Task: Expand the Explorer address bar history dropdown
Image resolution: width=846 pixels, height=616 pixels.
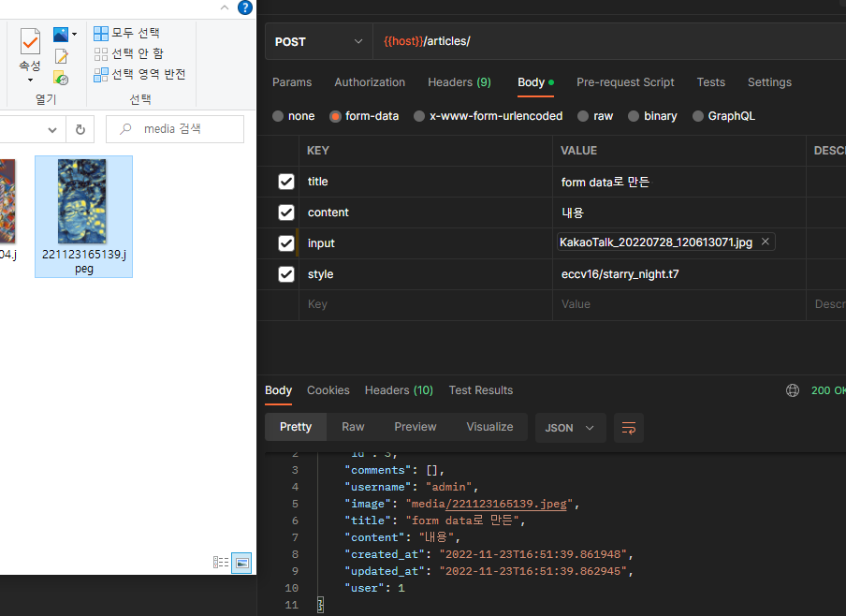Action: pos(52,129)
